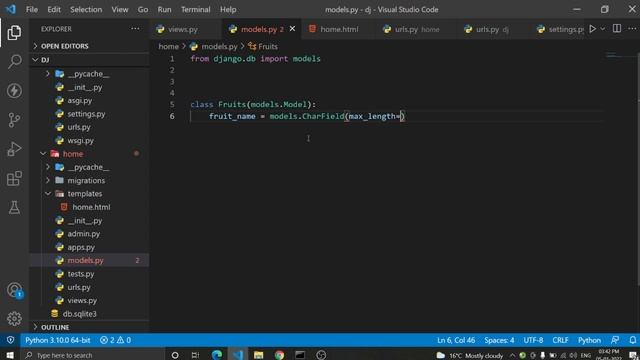Open Explorer views and more actions
640x360 pixels.
135,29
